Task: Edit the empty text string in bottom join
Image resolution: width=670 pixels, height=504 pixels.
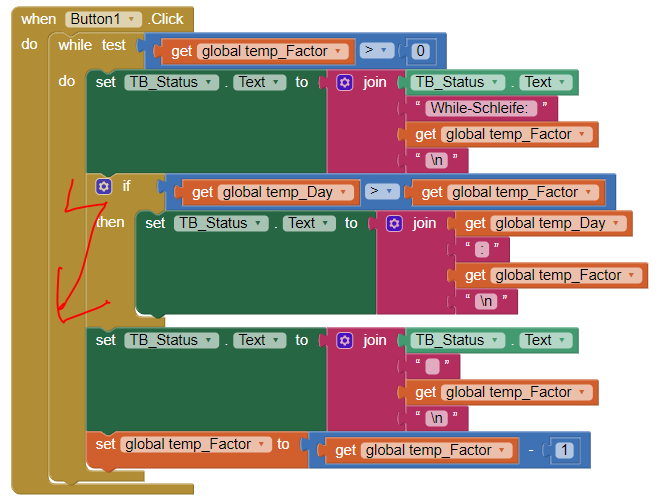Action: pyautogui.click(x=432, y=367)
